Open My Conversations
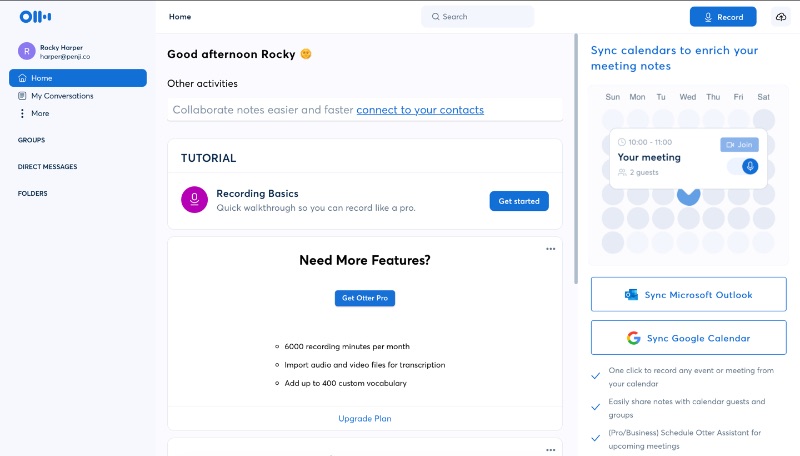This screenshot has height=456, width=800. pyautogui.click(x=62, y=96)
